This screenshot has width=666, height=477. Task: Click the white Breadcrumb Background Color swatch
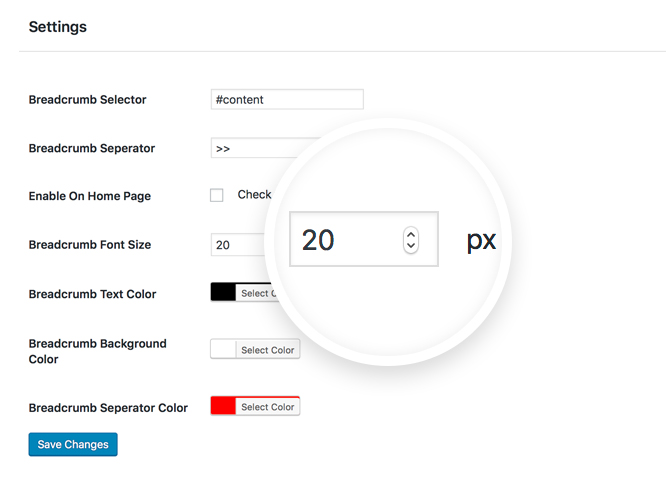click(223, 349)
